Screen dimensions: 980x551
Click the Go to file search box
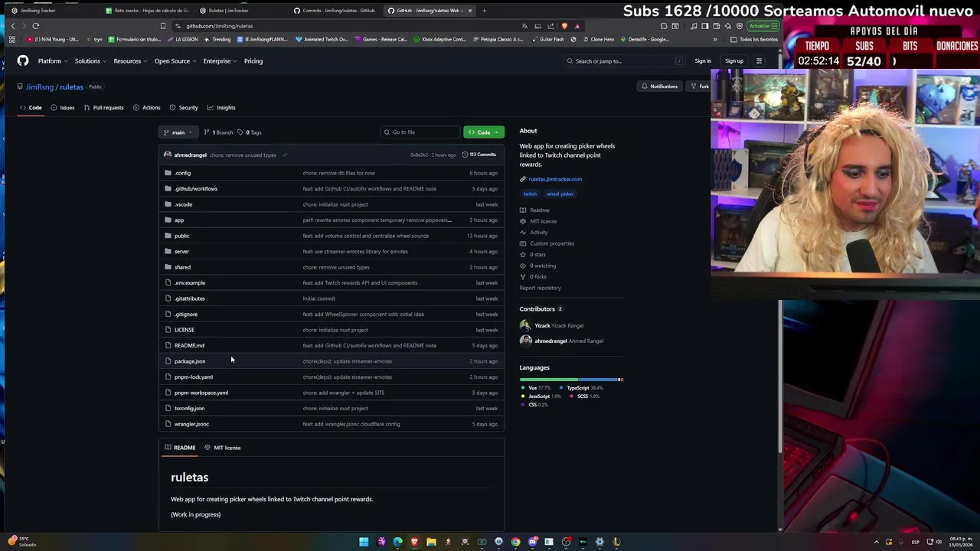(420, 132)
